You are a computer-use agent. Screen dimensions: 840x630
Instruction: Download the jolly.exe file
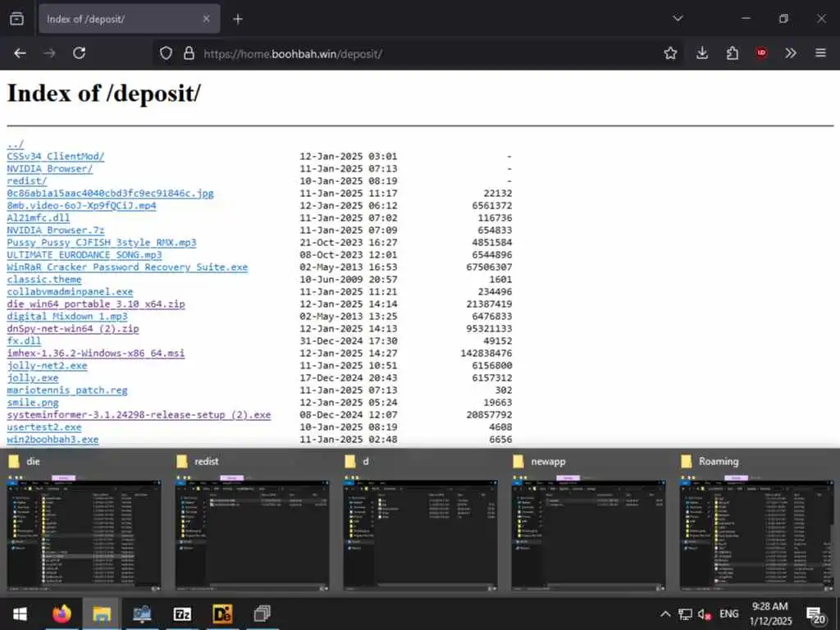click(x=33, y=378)
